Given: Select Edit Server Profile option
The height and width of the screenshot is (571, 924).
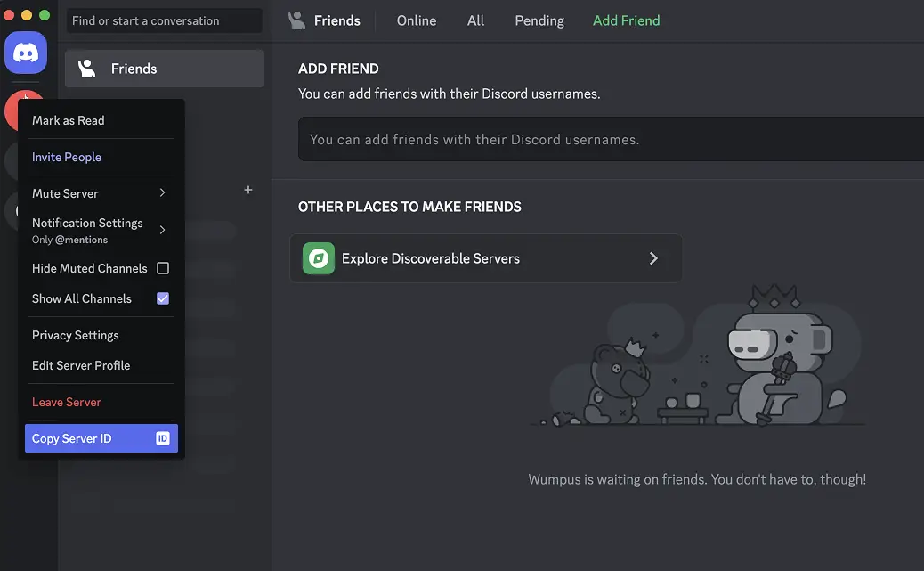Looking at the screenshot, I should click(x=101, y=365).
